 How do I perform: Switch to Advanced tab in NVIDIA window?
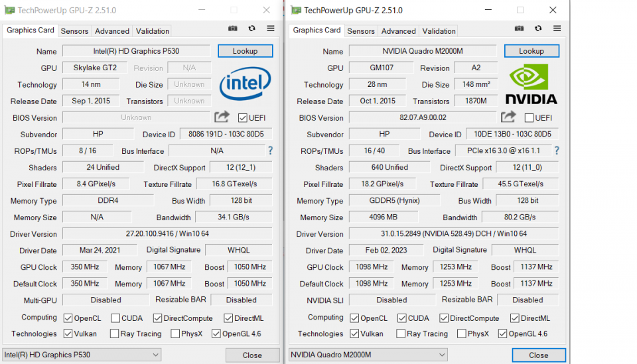point(399,31)
